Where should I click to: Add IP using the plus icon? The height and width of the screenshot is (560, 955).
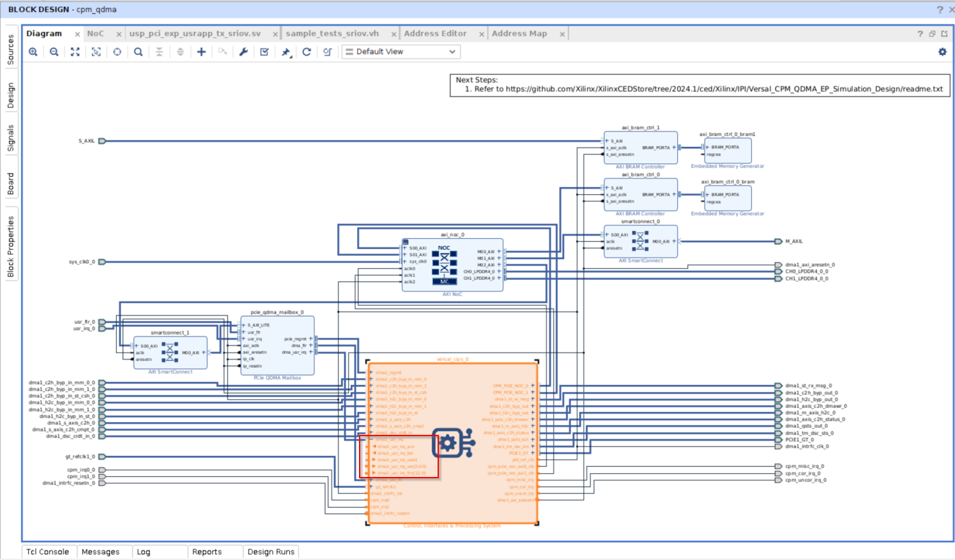[201, 52]
